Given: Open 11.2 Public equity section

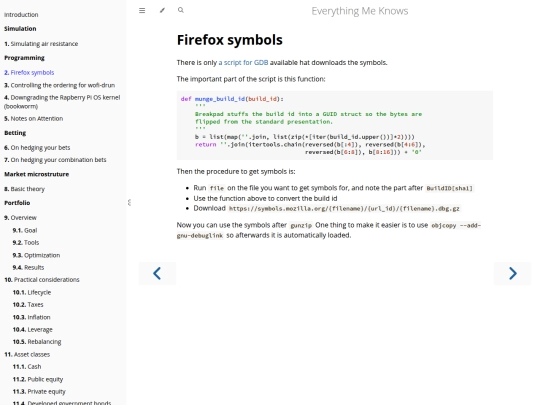Looking at the screenshot, I should 38,380.
